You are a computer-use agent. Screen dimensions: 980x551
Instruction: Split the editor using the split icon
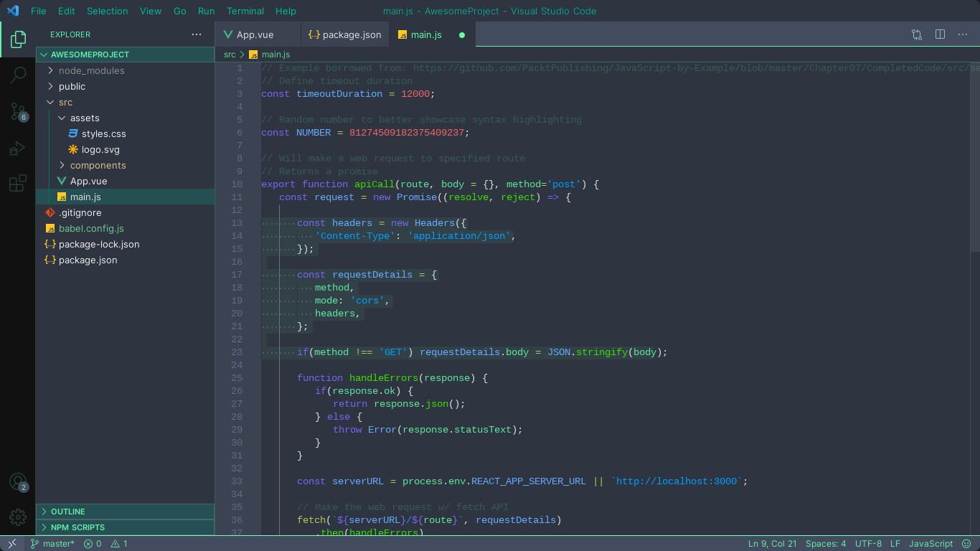(940, 34)
